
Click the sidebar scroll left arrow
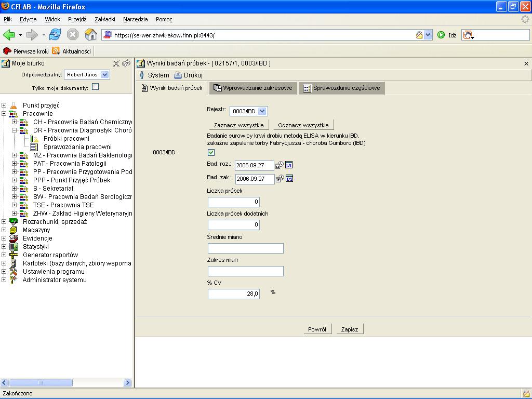[4, 383]
